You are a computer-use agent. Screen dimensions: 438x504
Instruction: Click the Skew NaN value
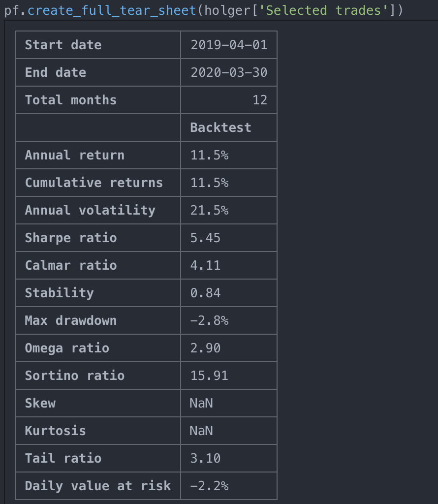(201, 404)
